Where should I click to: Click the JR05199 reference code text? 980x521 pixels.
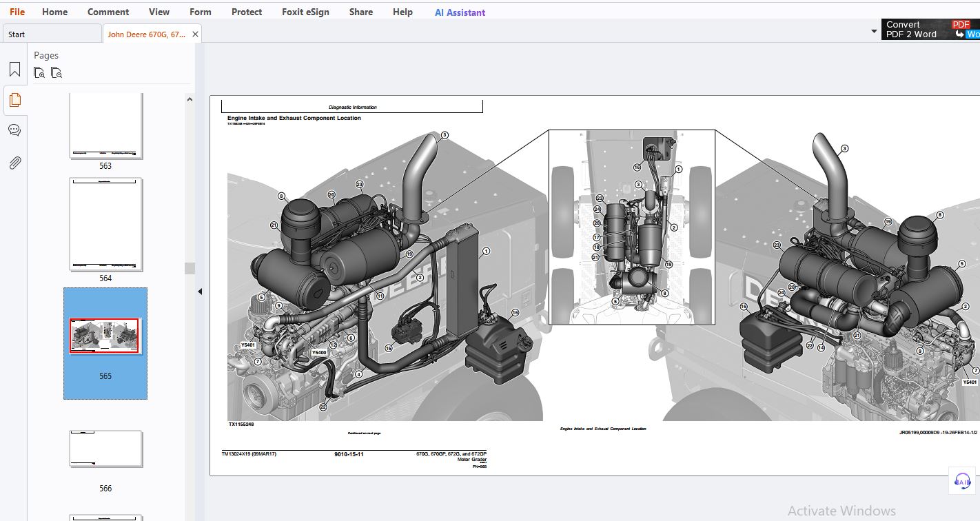tap(938, 432)
